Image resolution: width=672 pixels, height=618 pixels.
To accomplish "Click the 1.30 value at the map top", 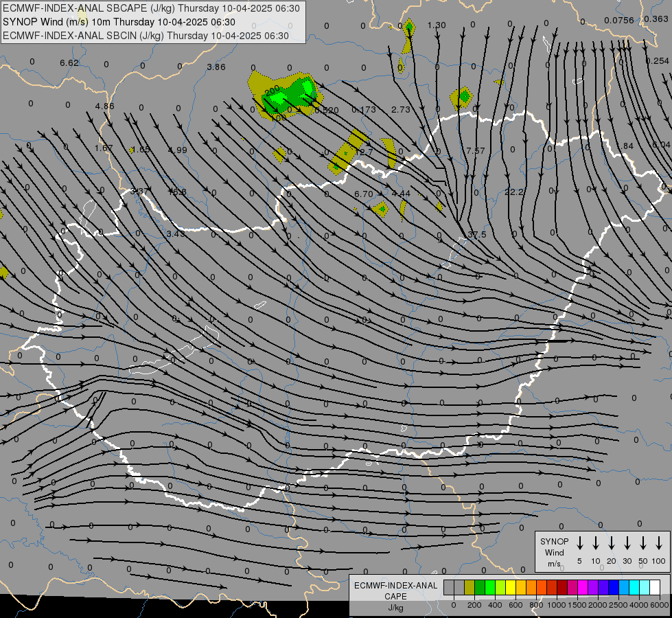I will [437, 25].
